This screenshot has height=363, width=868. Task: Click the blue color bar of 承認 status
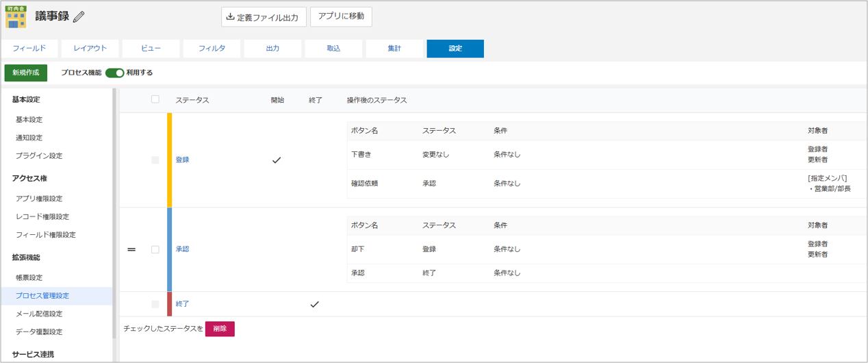[x=170, y=249]
